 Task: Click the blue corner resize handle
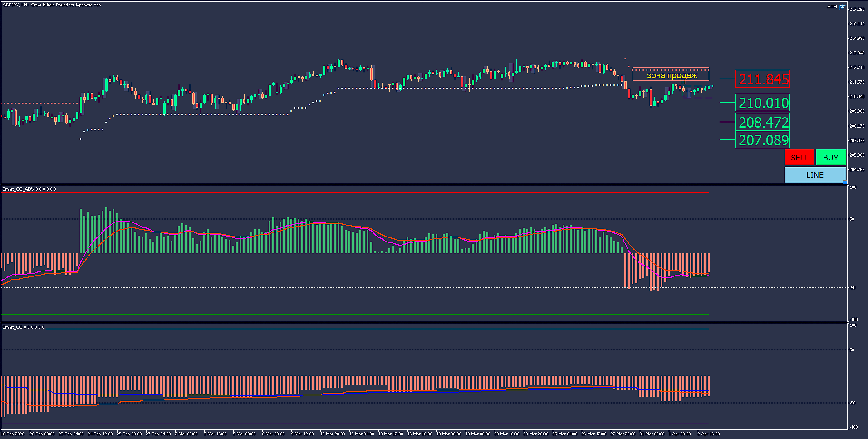pyautogui.click(x=844, y=182)
